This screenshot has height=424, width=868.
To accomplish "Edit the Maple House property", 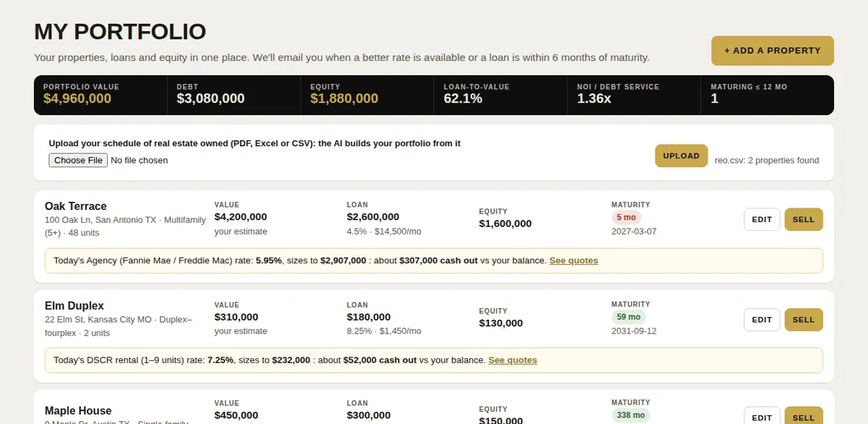I will pos(762,417).
